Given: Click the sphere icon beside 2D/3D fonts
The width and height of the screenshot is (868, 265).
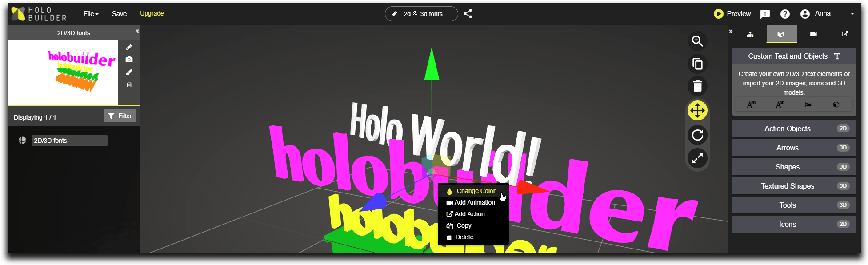Looking at the screenshot, I should [22, 140].
